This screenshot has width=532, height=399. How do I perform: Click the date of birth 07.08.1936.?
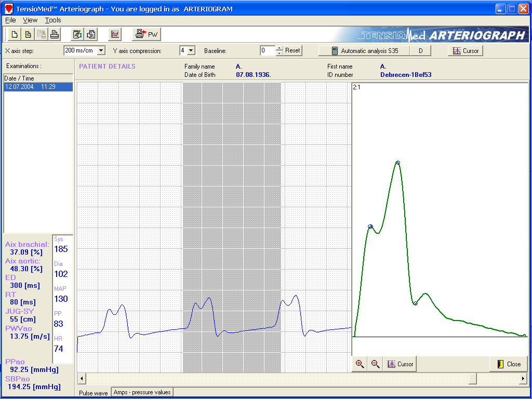tap(254, 75)
